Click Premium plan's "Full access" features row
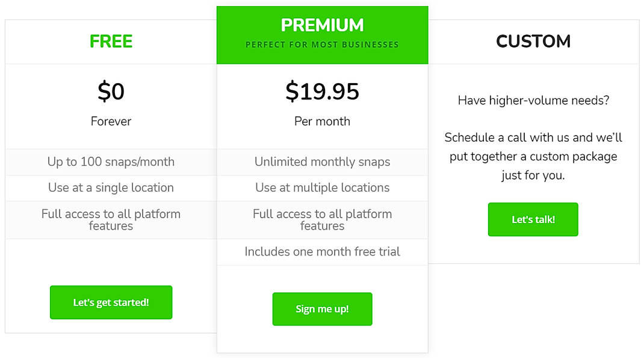The width and height of the screenshot is (644, 358). coord(322,219)
